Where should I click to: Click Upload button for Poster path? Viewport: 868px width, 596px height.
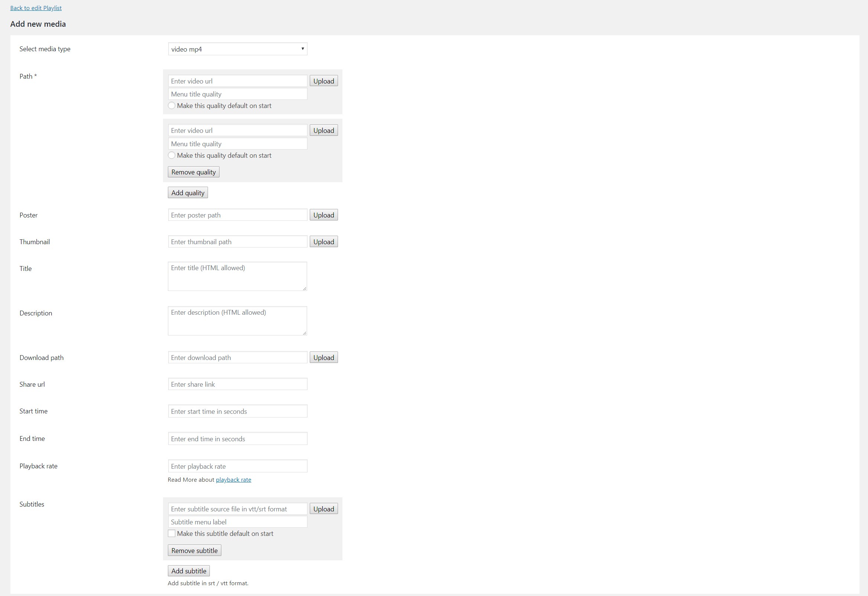pos(324,215)
